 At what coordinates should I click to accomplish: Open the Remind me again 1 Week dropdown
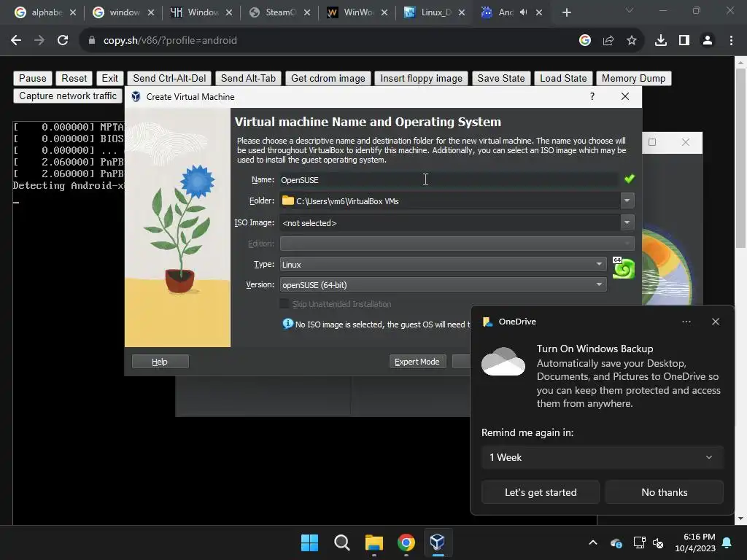[x=602, y=457]
